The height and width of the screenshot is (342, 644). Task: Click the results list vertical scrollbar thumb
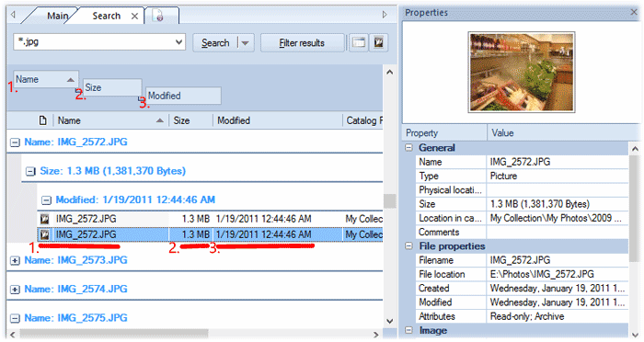(389, 201)
